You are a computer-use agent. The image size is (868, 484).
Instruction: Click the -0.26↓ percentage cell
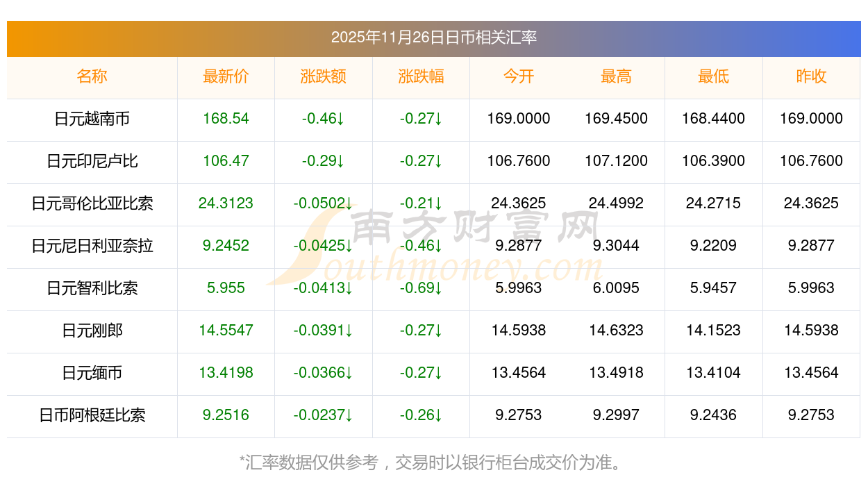click(x=421, y=415)
